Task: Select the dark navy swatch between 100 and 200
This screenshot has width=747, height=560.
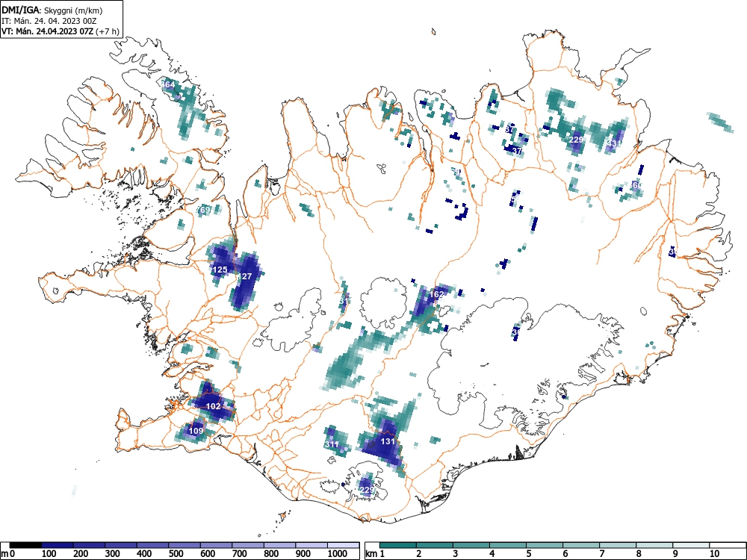Action: [58, 545]
